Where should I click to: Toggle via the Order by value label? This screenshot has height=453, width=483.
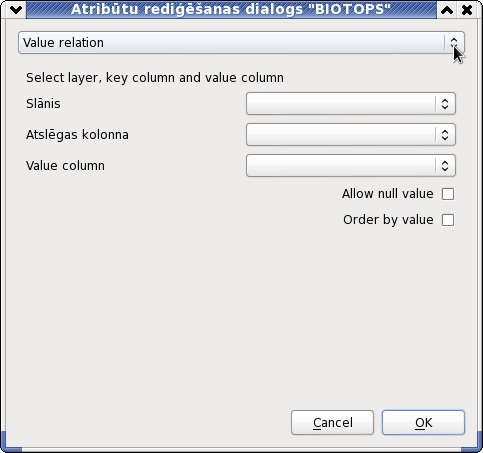click(388, 220)
